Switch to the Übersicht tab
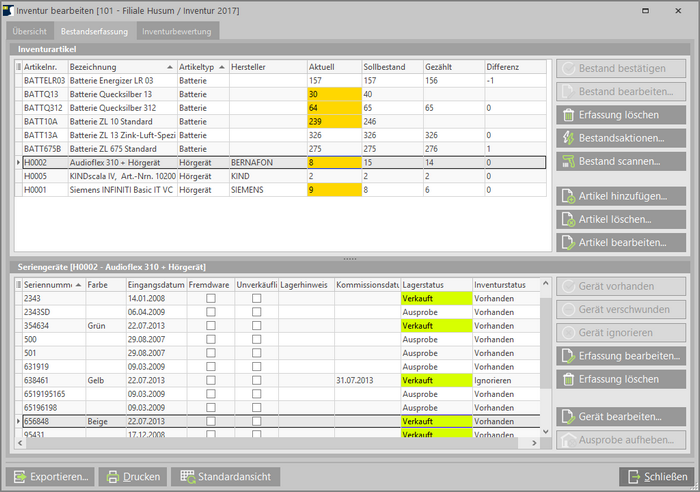Viewport: 700px width, 492px height. click(x=28, y=32)
